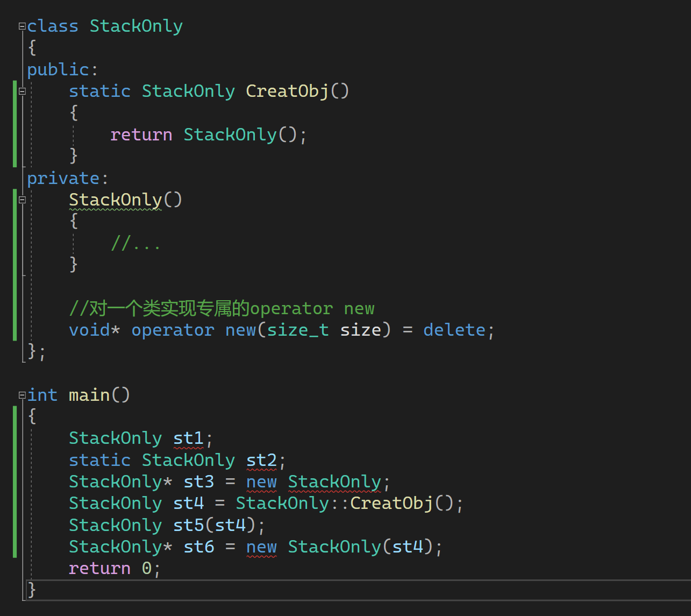Collapse the private StackOnly() constructor block

click(x=22, y=200)
